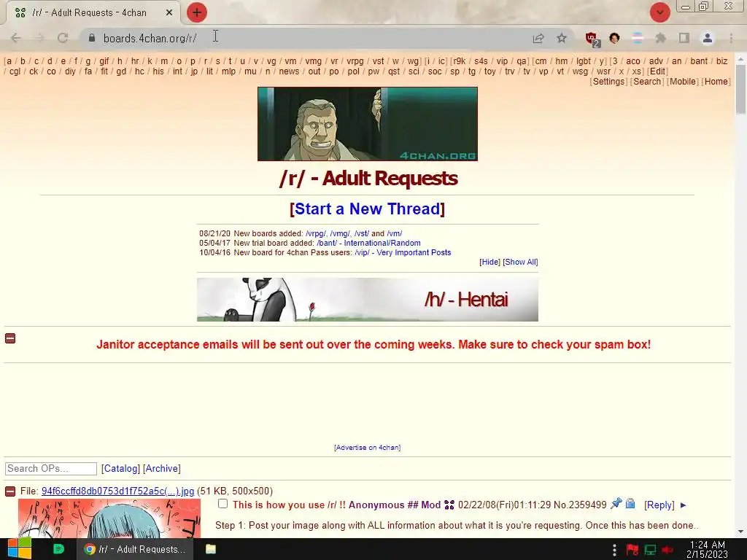Click the Reply link on the sticky thread
Image resolution: width=747 pixels, height=560 pixels.
pyautogui.click(x=659, y=505)
